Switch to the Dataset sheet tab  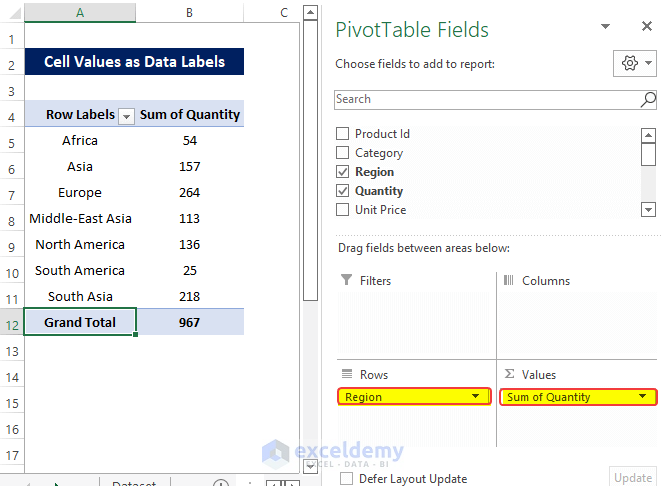133,484
